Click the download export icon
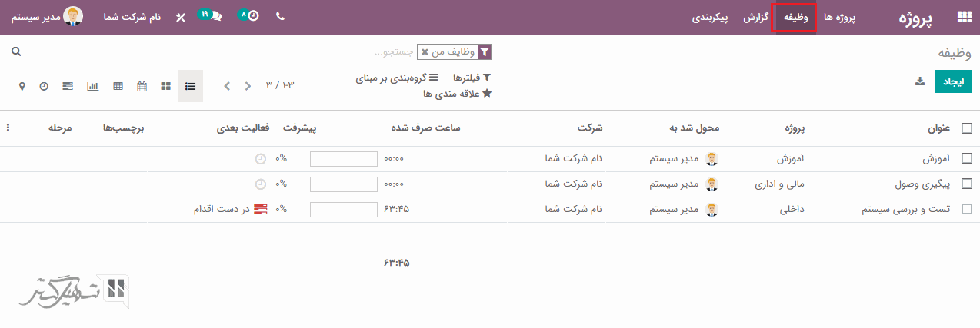 click(x=919, y=81)
